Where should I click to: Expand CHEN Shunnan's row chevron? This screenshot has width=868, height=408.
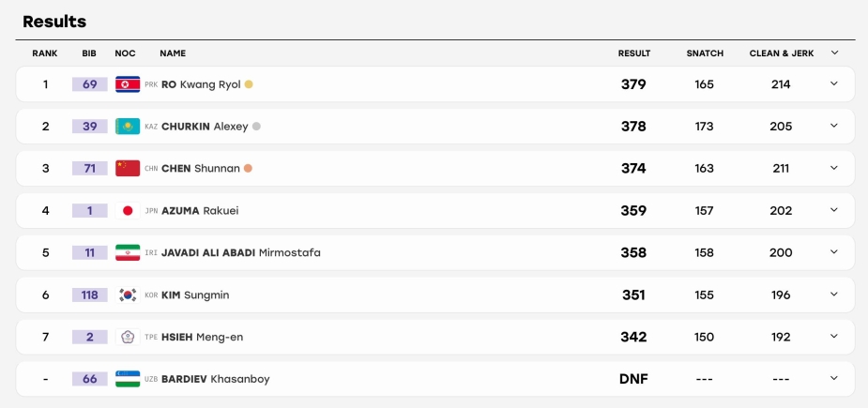(833, 168)
